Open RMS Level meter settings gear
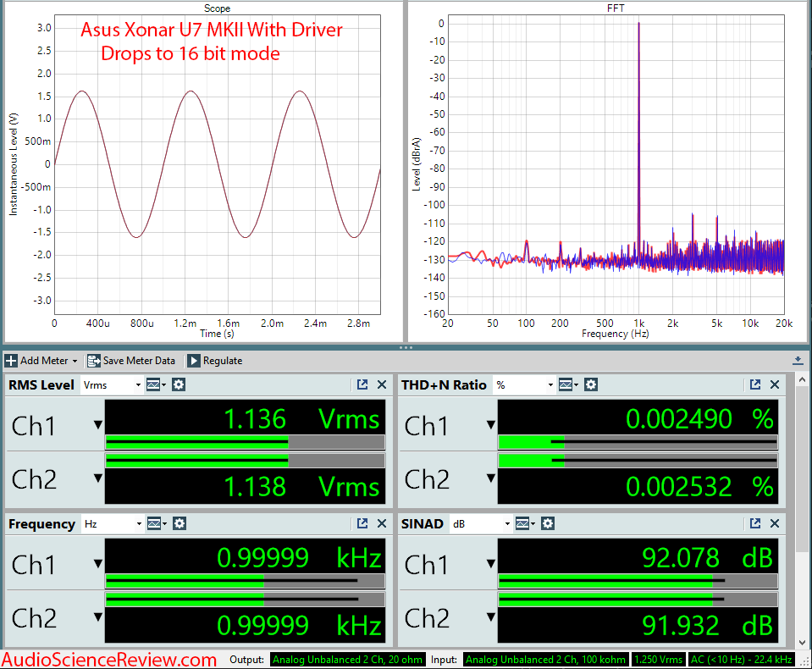The width and height of the screenshot is (812, 669). point(179,384)
